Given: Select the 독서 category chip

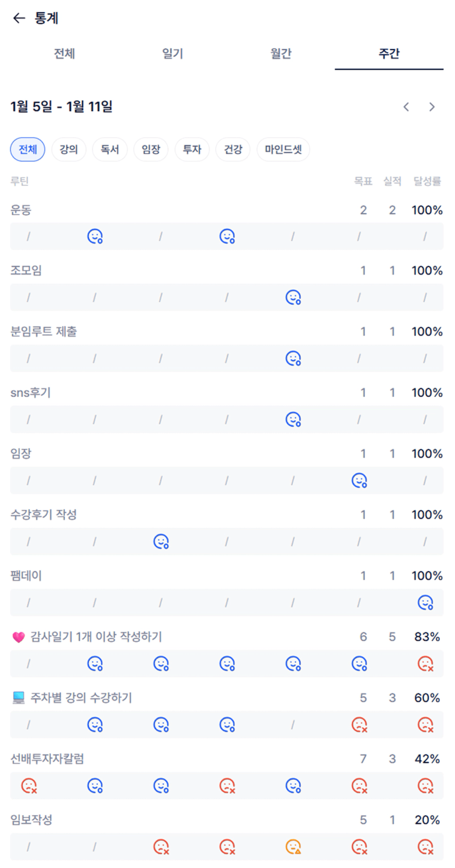Looking at the screenshot, I should click(x=110, y=150).
